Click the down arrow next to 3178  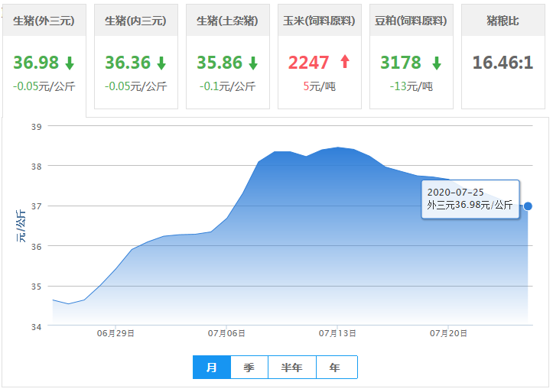click(436, 63)
